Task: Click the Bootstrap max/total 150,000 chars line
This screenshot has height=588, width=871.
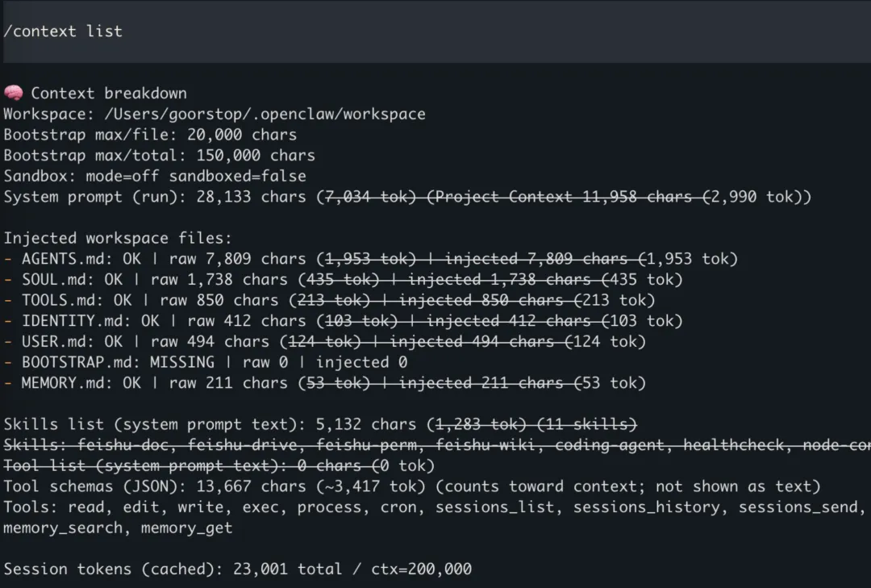Action: pyautogui.click(x=159, y=155)
